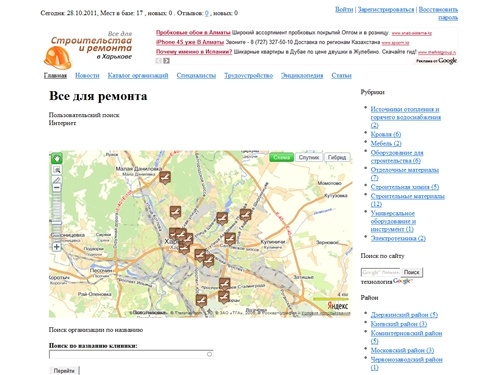This screenshot has height=375, width=500.
Task: Click the Зарегистрироваться link
Action: tap(386, 10)
